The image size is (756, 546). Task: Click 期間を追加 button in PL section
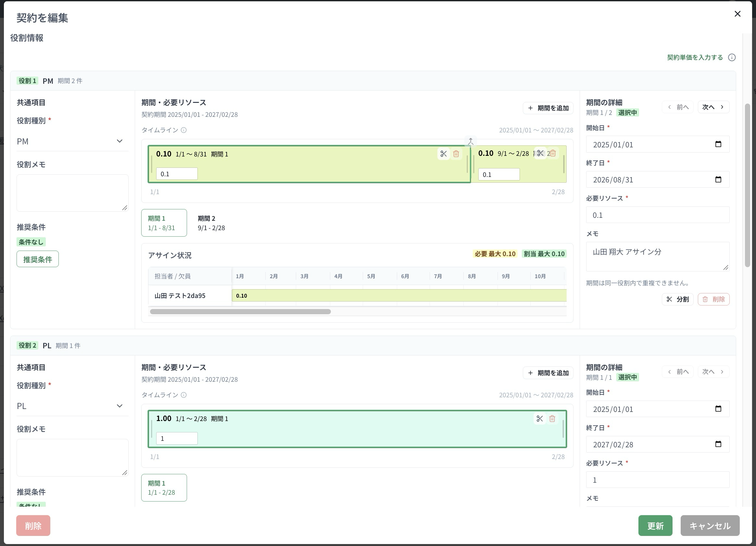(x=548, y=373)
